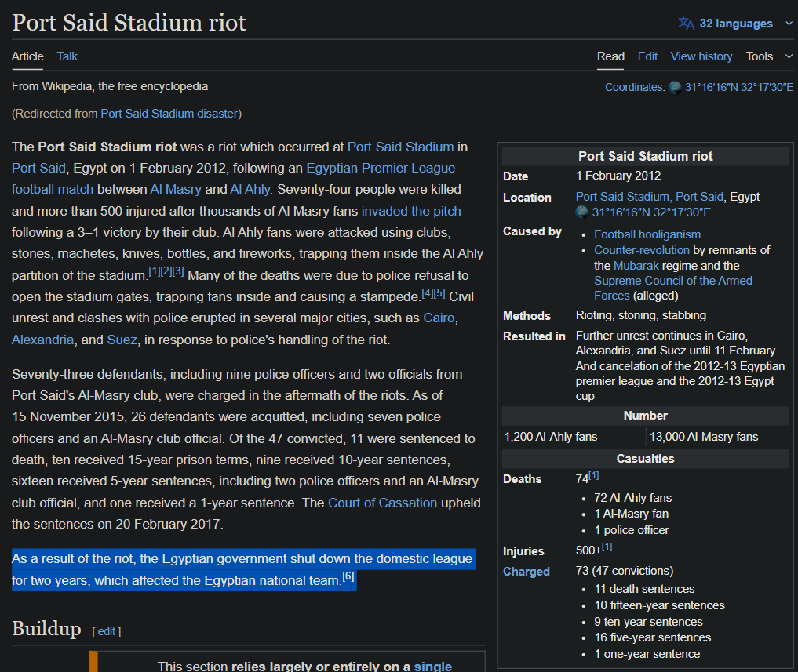Click the edit link beside Buildup heading

[x=107, y=631]
